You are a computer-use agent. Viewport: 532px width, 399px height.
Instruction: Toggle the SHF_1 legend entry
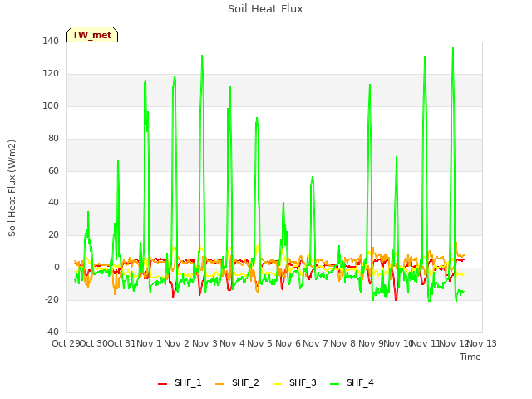180,383
